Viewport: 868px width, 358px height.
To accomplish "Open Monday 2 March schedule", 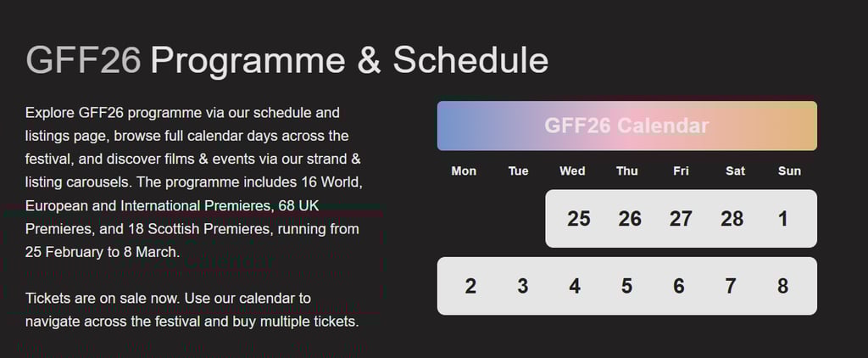I will pyautogui.click(x=470, y=286).
